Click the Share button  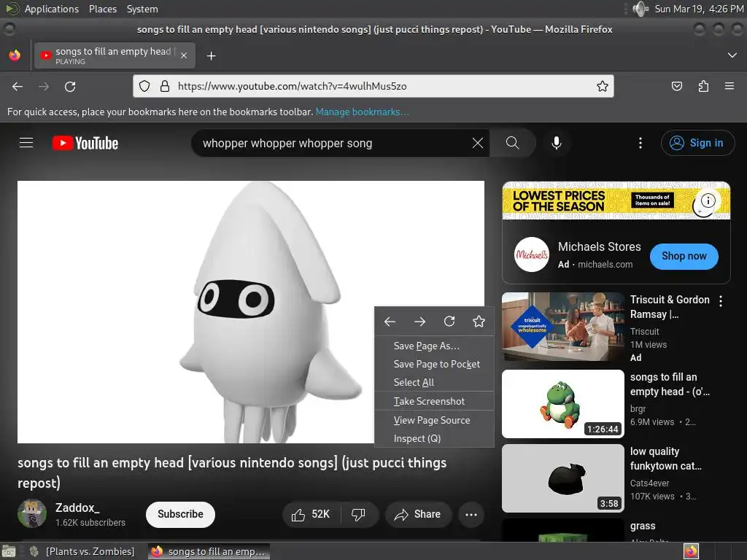tap(418, 514)
